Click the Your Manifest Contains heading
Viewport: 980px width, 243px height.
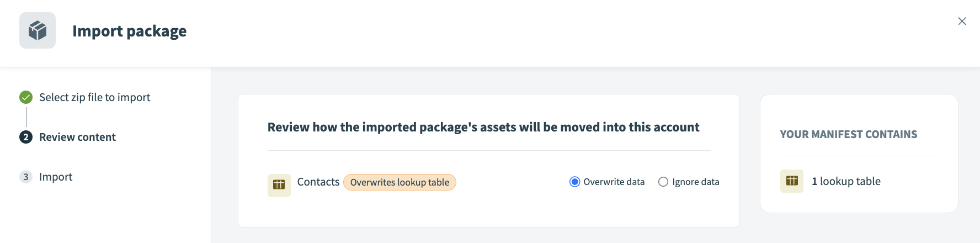click(849, 134)
